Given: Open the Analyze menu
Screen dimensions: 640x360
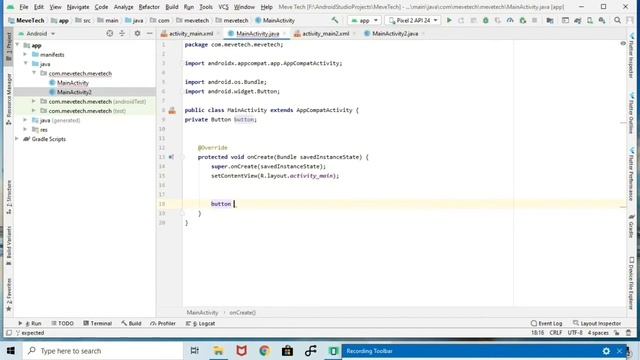Looking at the screenshot, I should 123,7.
